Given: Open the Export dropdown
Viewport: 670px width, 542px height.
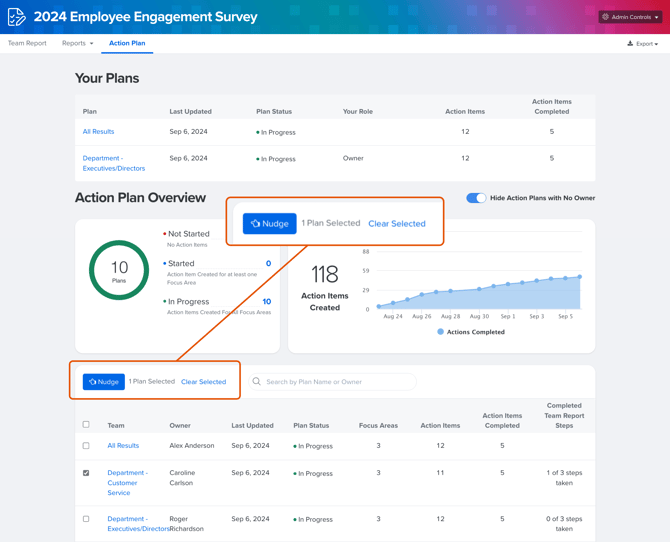Looking at the screenshot, I should 645,44.
